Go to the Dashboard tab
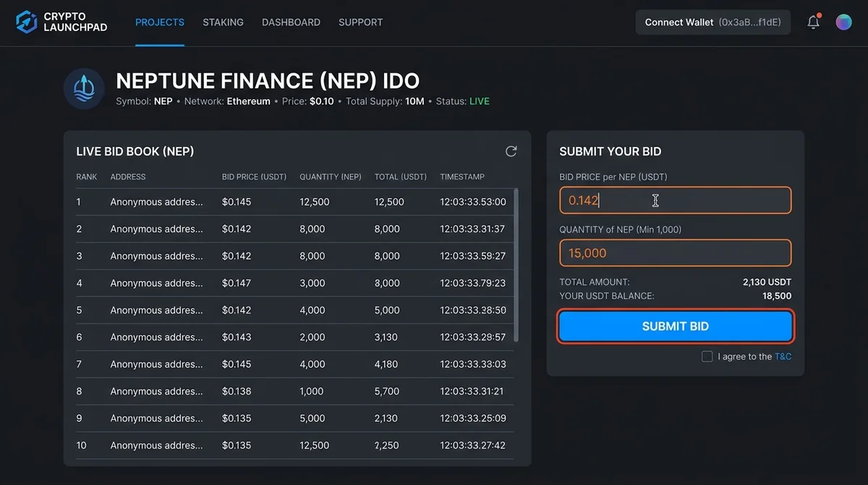 291,22
